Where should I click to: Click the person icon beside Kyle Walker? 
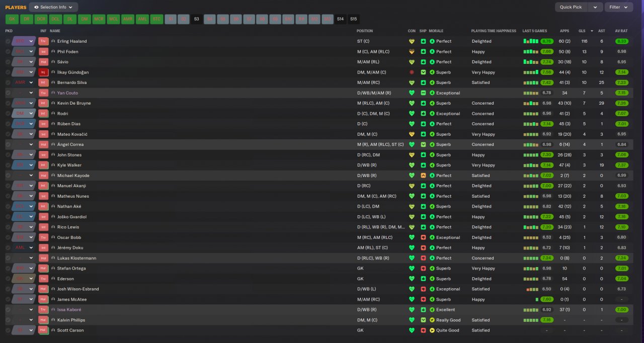(x=53, y=165)
